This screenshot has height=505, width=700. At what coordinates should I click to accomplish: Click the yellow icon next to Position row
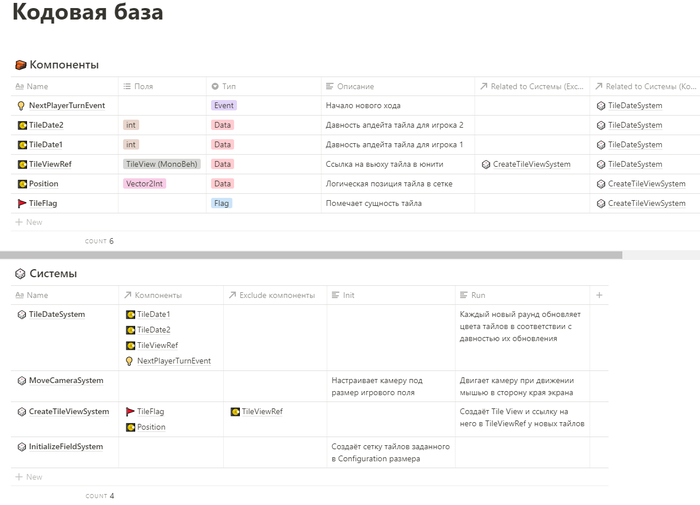point(21,184)
